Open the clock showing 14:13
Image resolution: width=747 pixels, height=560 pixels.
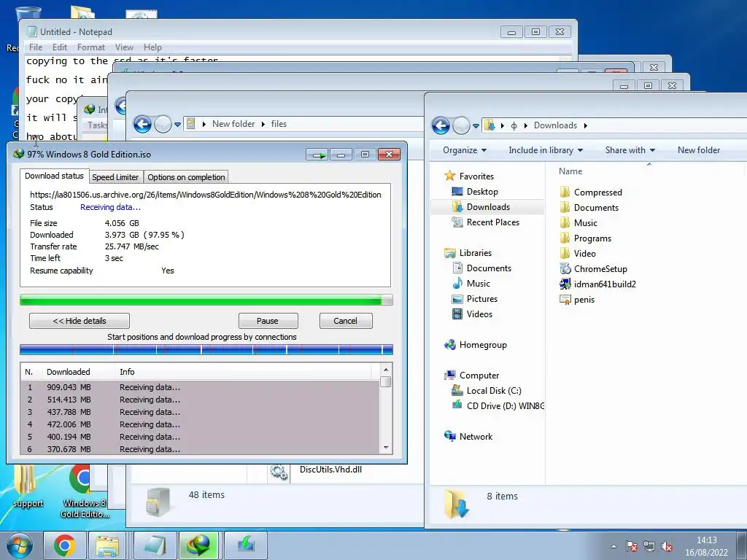[x=706, y=546]
